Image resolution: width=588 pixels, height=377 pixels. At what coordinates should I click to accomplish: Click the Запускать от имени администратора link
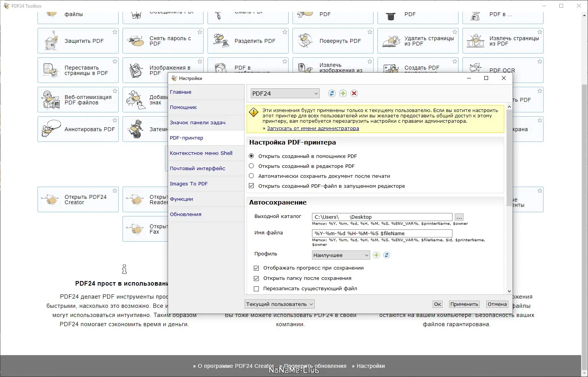coord(313,128)
